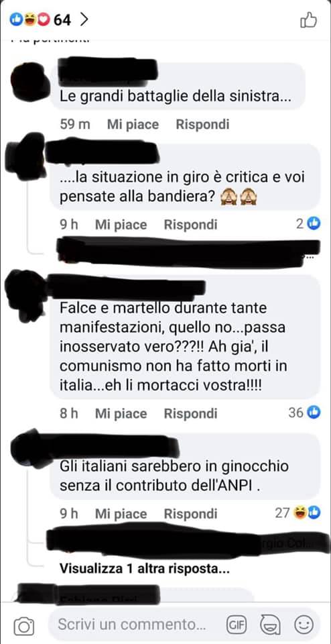Screen dimensions: 331x644
Task: Tap the thumbs-up like icon at top right
Action: pyautogui.click(x=308, y=19)
